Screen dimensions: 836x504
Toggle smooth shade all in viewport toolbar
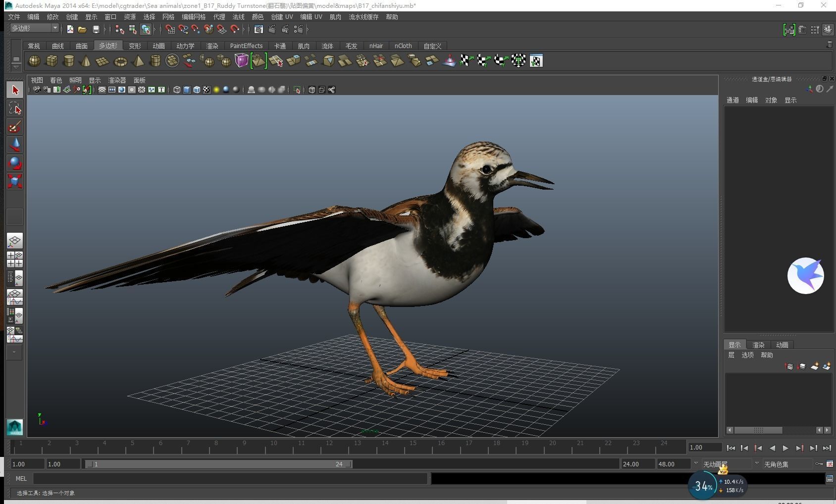tap(187, 90)
